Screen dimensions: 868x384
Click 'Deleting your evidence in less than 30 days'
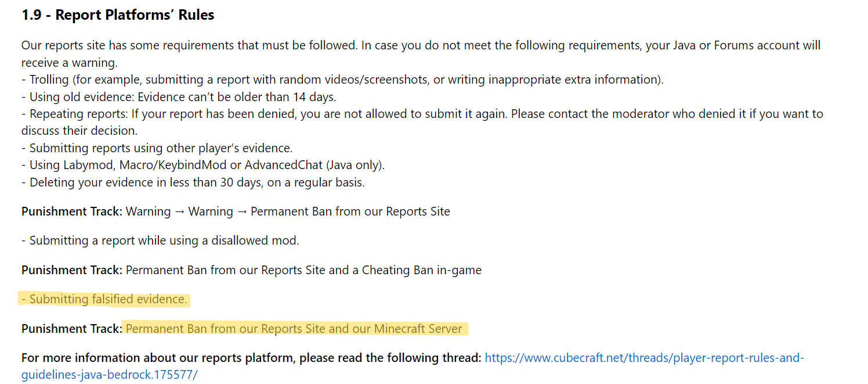(193, 182)
